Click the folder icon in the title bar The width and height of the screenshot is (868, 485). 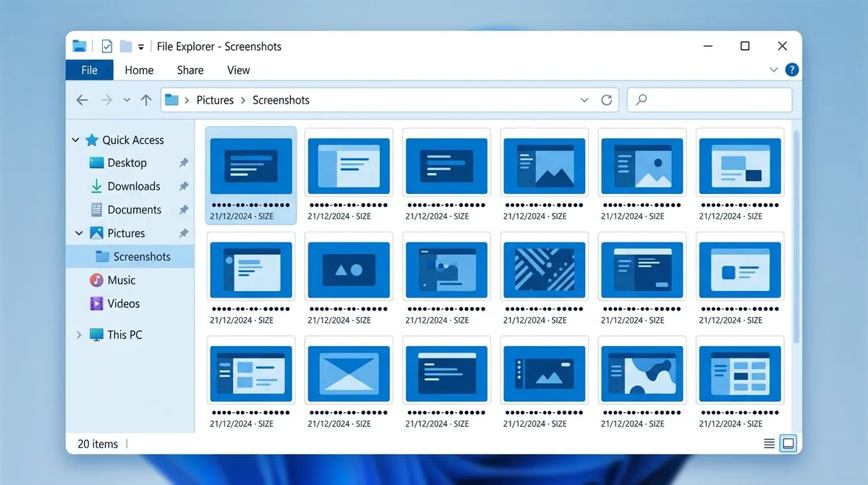(80, 46)
